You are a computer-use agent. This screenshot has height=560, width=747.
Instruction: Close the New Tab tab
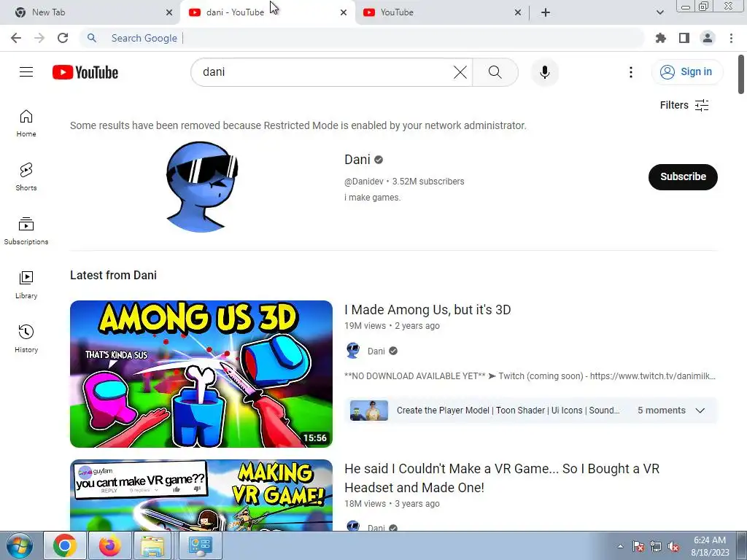[169, 12]
